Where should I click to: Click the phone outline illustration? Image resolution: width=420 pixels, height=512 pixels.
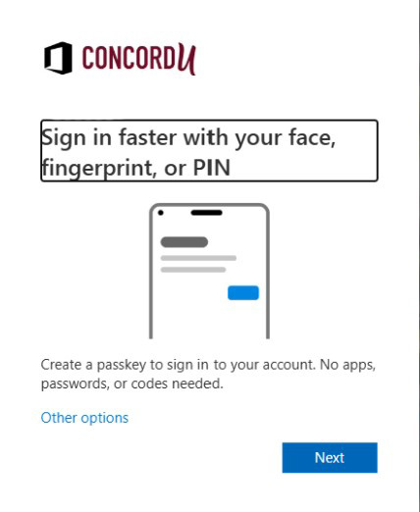(209, 271)
